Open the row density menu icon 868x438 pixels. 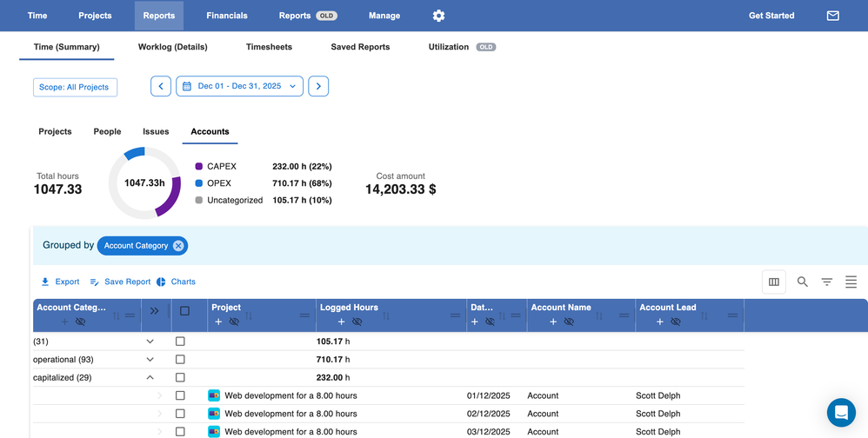click(851, 282)
